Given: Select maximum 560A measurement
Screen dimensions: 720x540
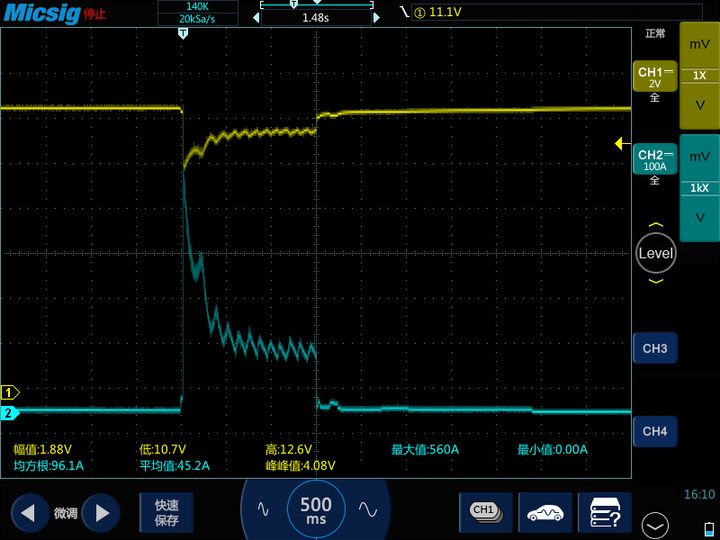Looking at the screenshot, I should 425,450.
